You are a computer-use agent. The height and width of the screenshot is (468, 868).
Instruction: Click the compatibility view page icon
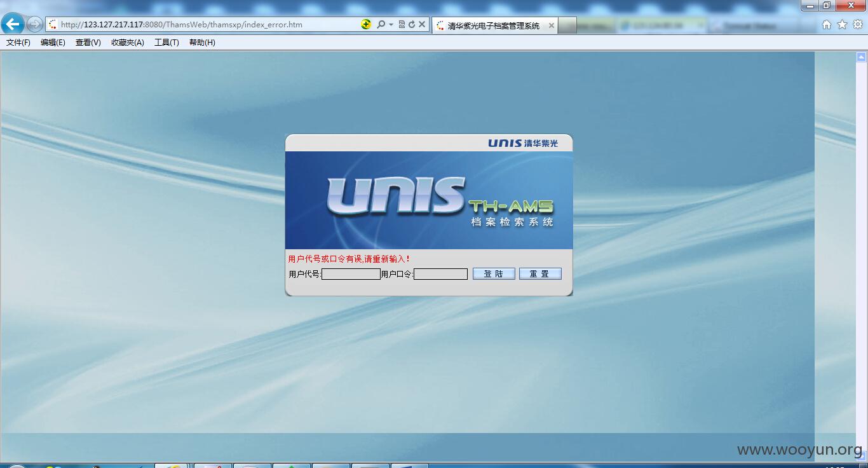point(402,24)
